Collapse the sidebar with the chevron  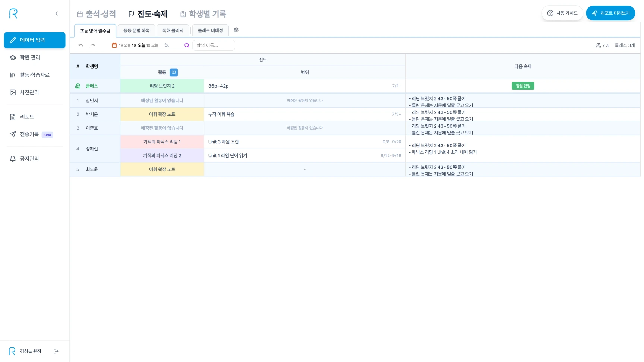point(57,13)
